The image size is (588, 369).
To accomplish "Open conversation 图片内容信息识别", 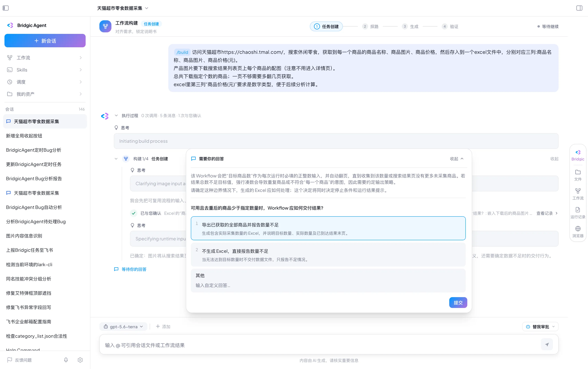I will click(45, 236).
